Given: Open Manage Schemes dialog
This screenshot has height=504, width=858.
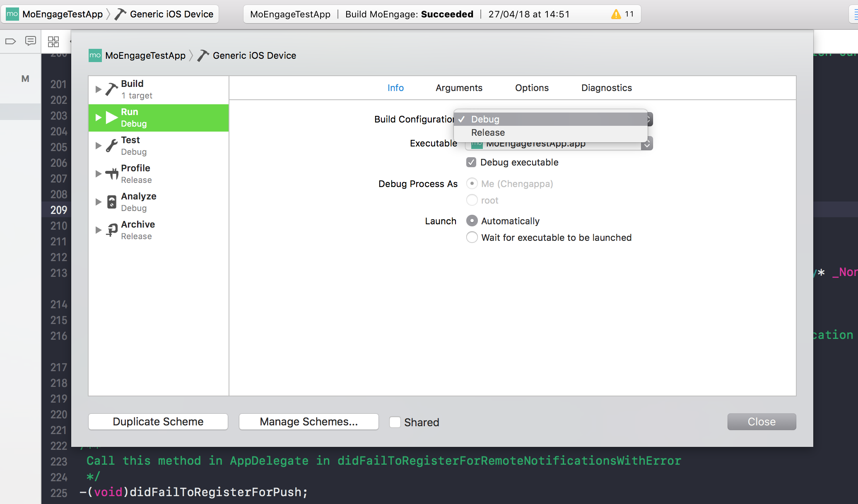Looking at the screenshot, I should point(308,422).
